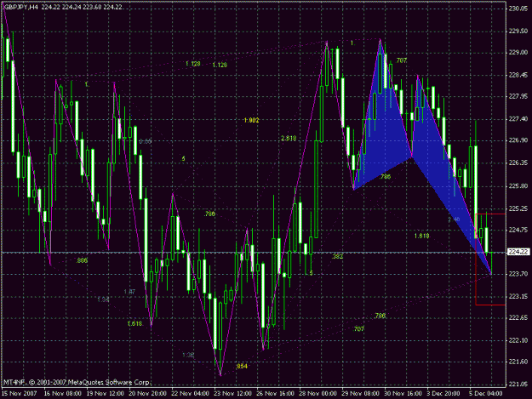Select the 2.618 ratio label
The height and width of the screenshot is (399, 532).
289,138
